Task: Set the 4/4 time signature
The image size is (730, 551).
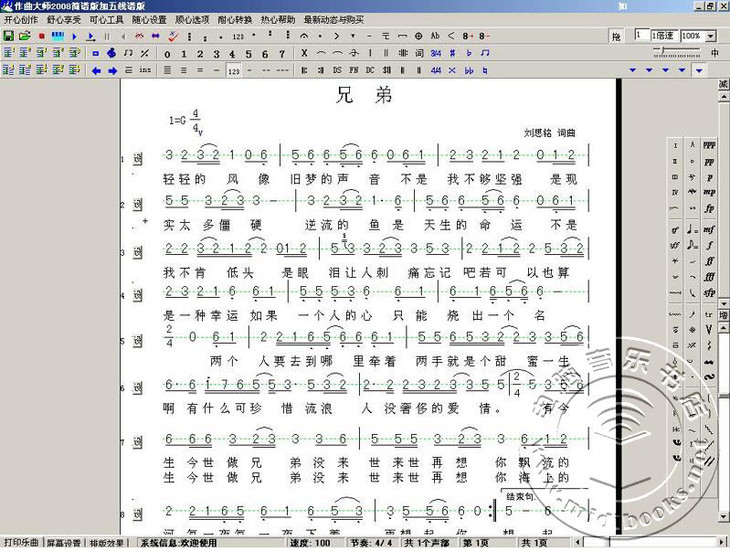Action: (x=436, y=70)
